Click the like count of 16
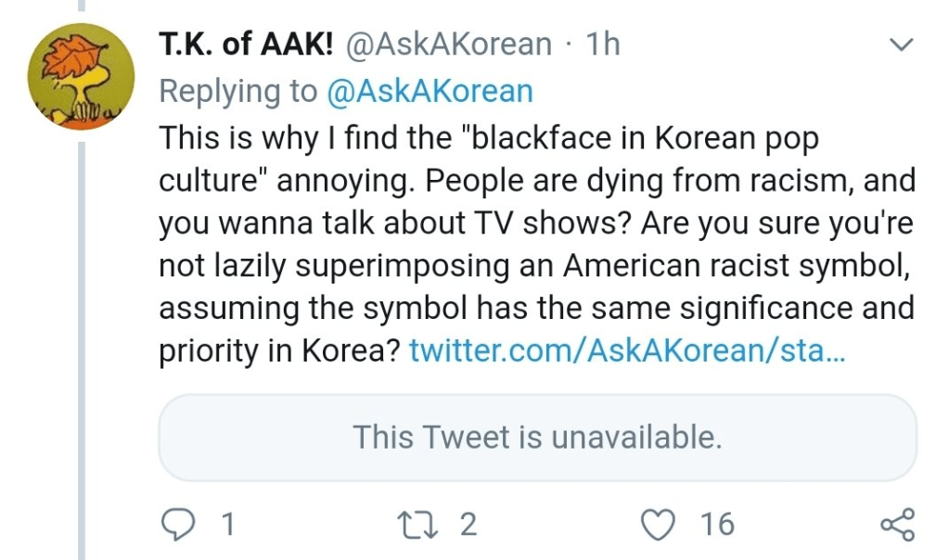This screenshot has width=949, height=560. [717, 525]
